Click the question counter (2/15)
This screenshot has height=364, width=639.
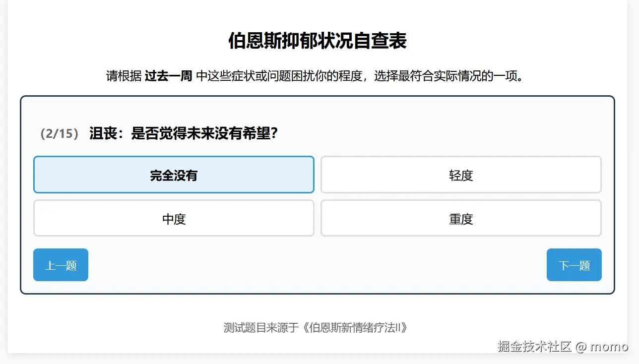tap(60, 134)
